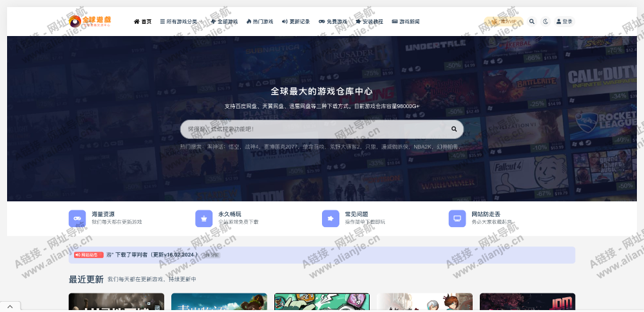The width and height of the screenshot is (644, 312).
Task: Click hot search term 荒野大镖客2
Action: [345, 147]
